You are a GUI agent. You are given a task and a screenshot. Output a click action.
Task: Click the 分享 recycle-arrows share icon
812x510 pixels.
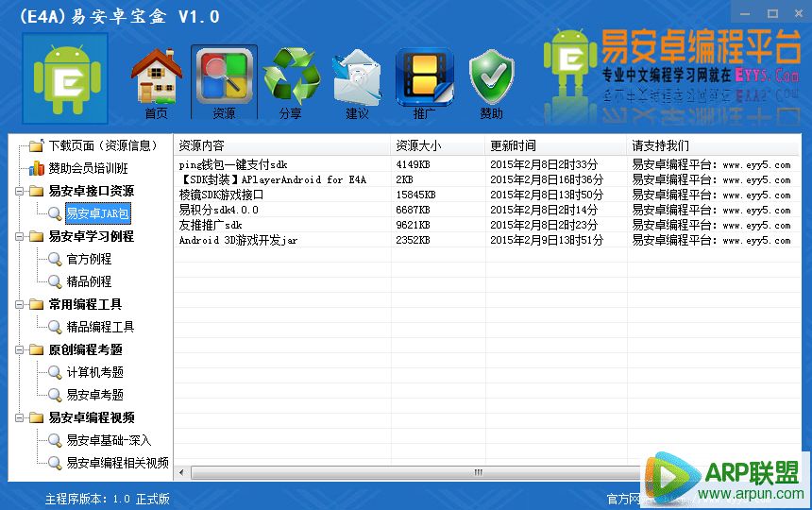[x=290, y=79]
